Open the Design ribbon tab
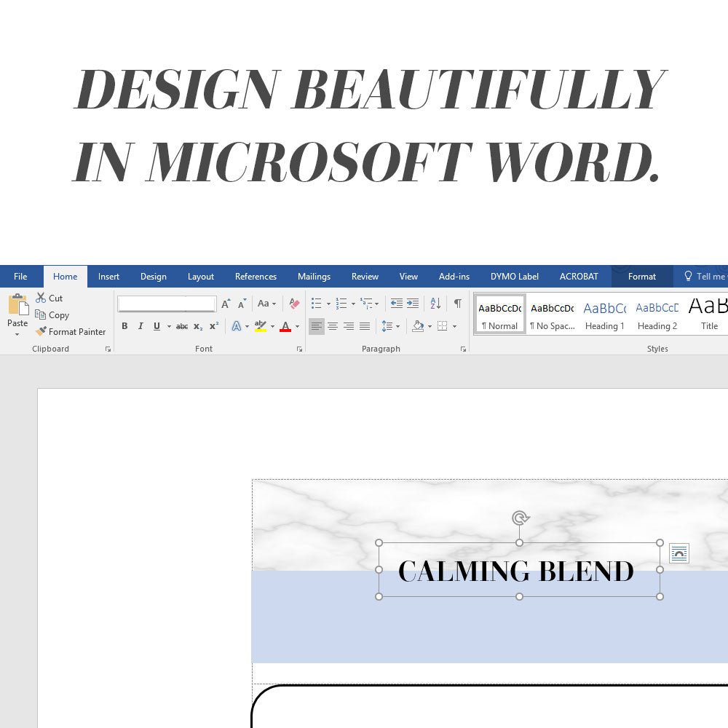Viewport: 728px width, 728px height. (x=153, y=277)
